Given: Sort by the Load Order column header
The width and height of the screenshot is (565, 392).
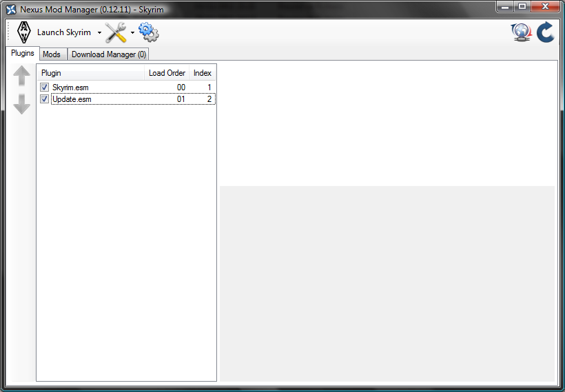Looking at the screenshot, I should [167, 73].
